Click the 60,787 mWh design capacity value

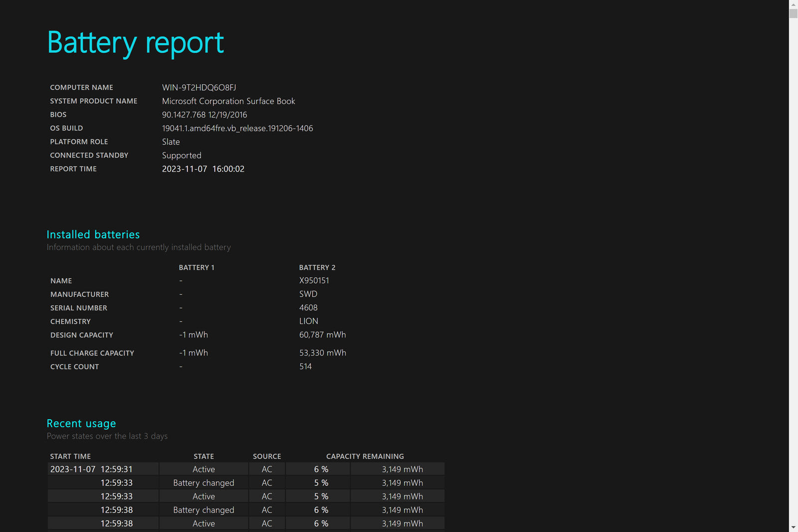323,335
